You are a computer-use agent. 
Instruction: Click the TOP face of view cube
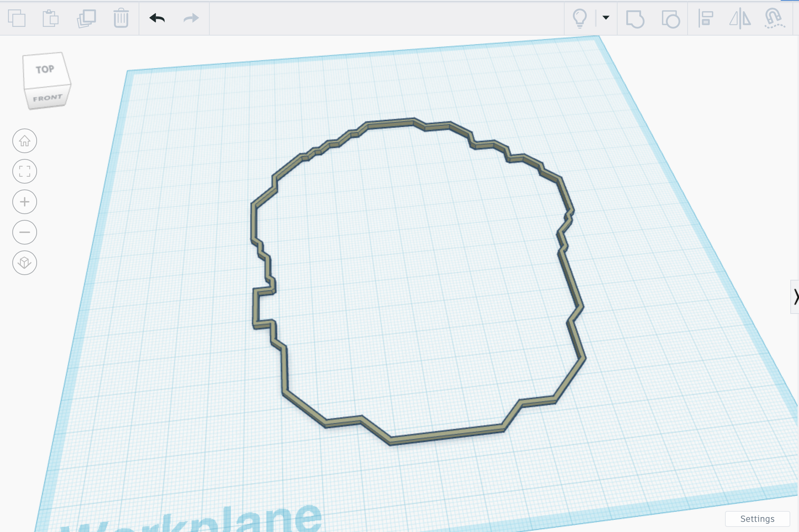click(45, 70)
